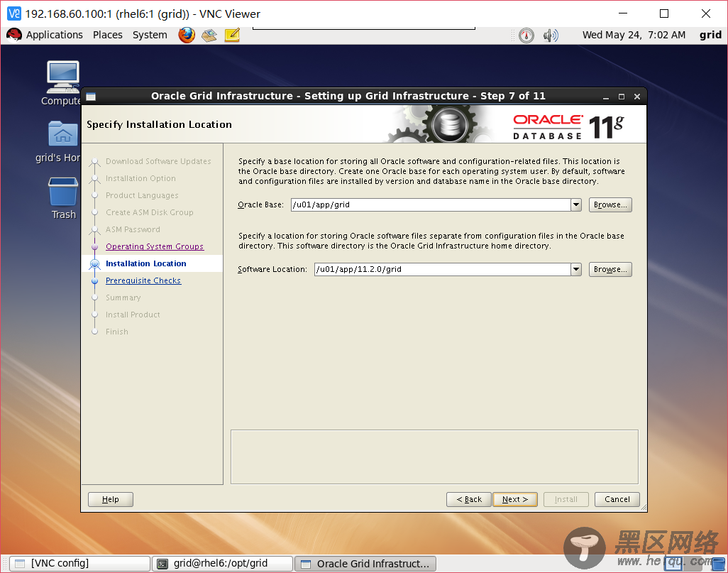
Task: Launch Firefox from the GNOME panel
Action: 187,35
